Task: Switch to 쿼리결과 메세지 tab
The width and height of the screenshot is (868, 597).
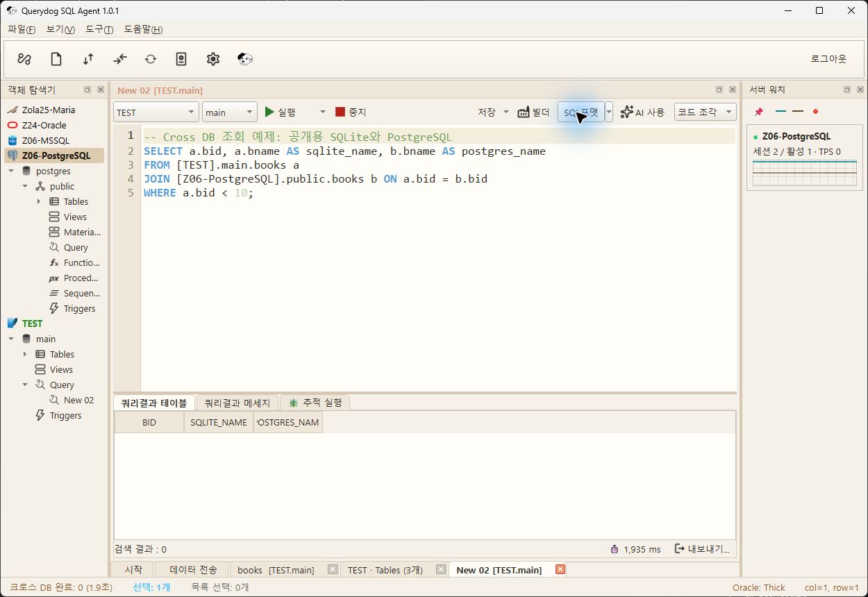Action: [x=237, y=403]
